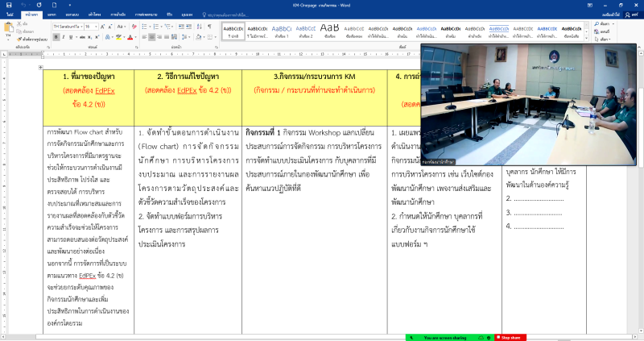Show paragraph marks with pilcrow icon

coord(211,27)
